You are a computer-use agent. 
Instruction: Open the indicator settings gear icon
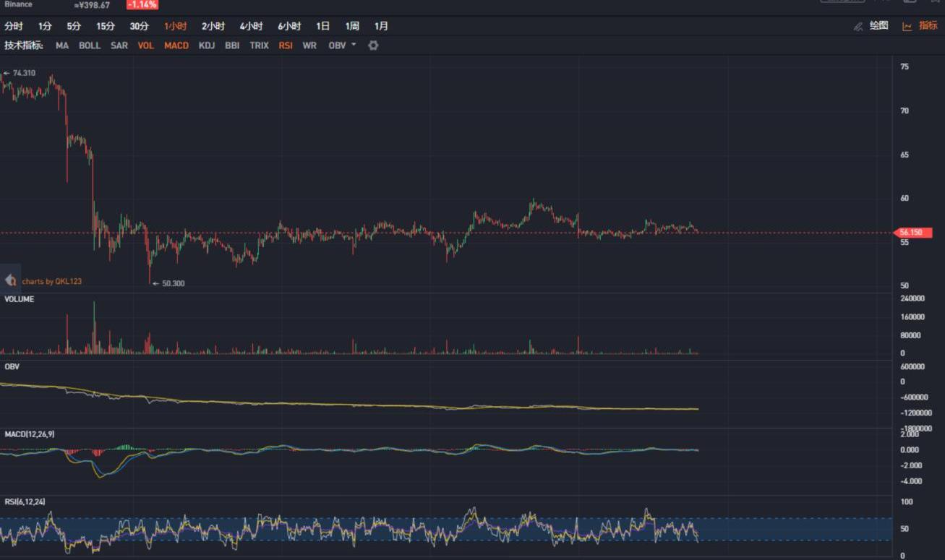tap(373, 46)
